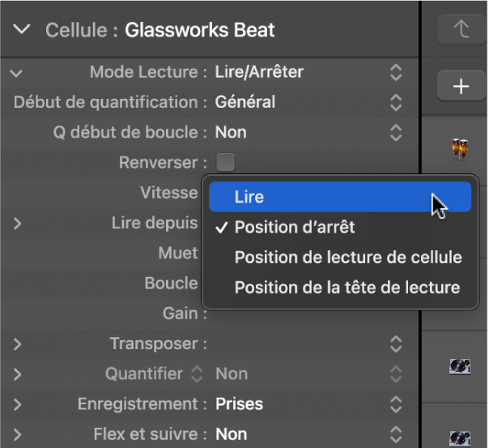Enable the Renverser checkbox
This screenshot has height=448, width=489.
coord(226,162)
